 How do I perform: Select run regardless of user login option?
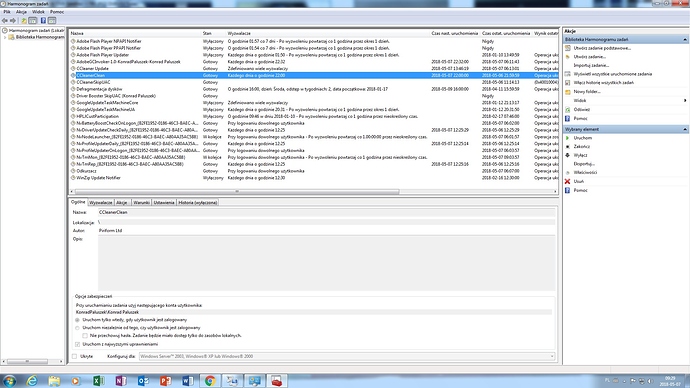[x=77, y=328]
